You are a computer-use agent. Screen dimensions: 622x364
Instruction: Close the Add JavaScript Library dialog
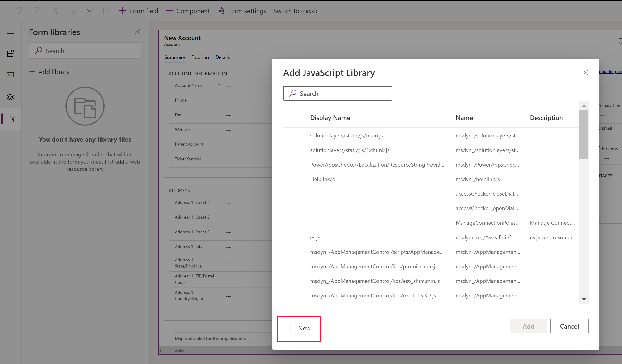coord(586,73)
